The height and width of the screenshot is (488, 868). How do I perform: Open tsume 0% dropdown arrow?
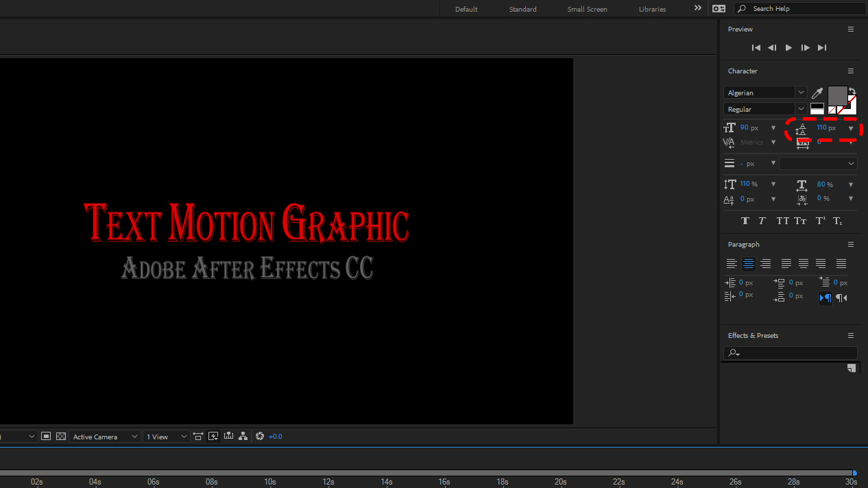click(851, 199)
